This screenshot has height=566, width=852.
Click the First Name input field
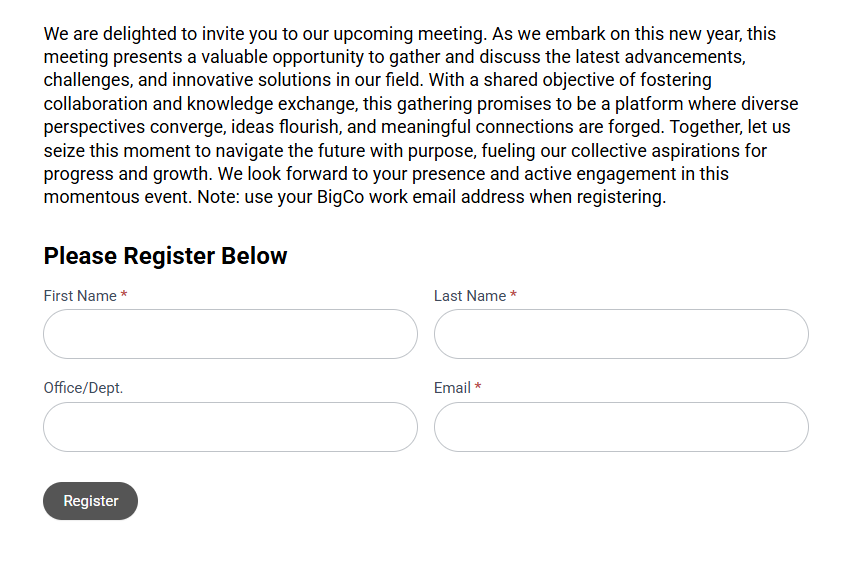click(x=230, y=334)
